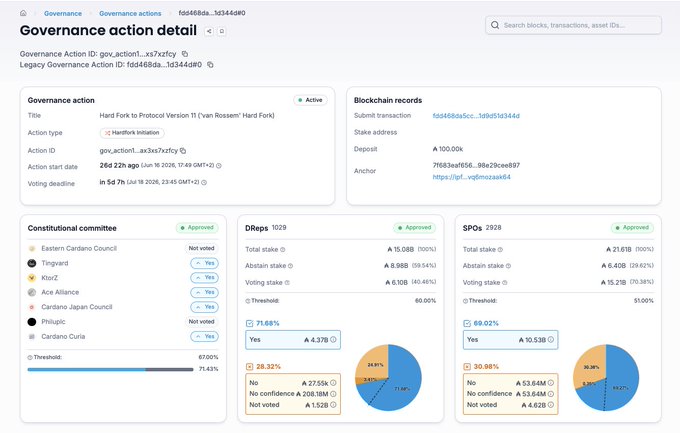Click the clock icon next to Voting deadline
This screenshot has height=433, width=680.
pos(204,183)
